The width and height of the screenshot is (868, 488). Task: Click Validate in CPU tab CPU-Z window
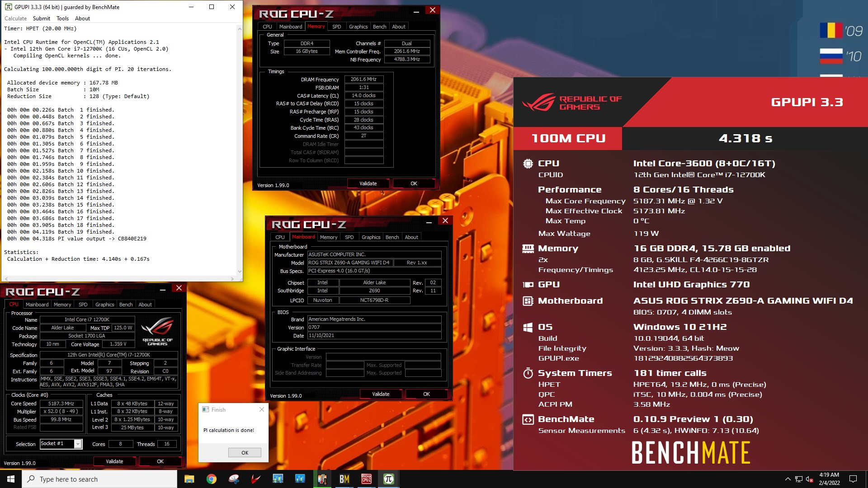[114, 461]
